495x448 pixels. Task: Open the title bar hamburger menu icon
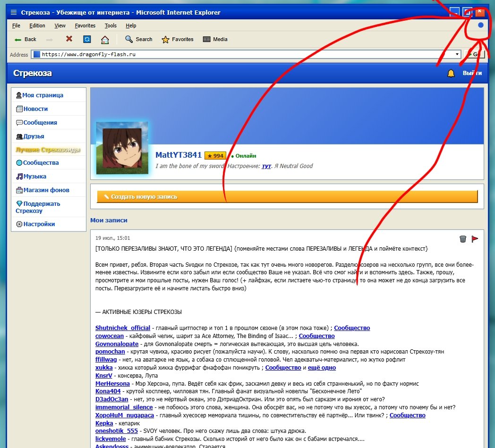tap(14, 12)
